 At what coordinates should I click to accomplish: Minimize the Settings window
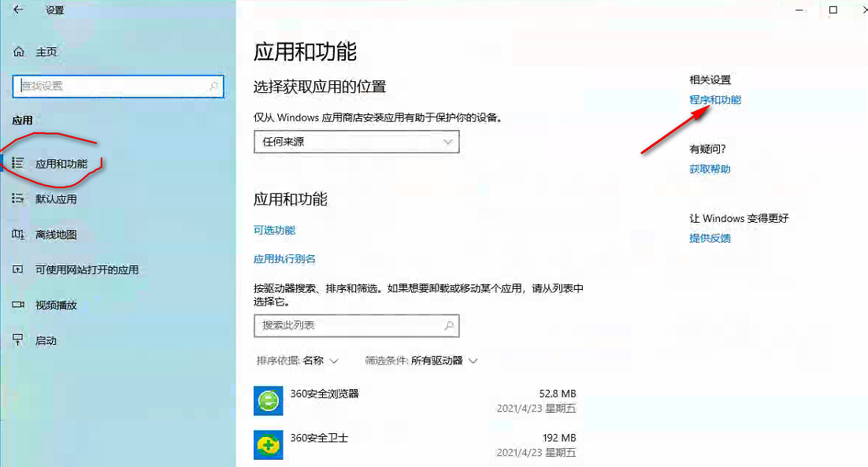[x=799, y=9]
